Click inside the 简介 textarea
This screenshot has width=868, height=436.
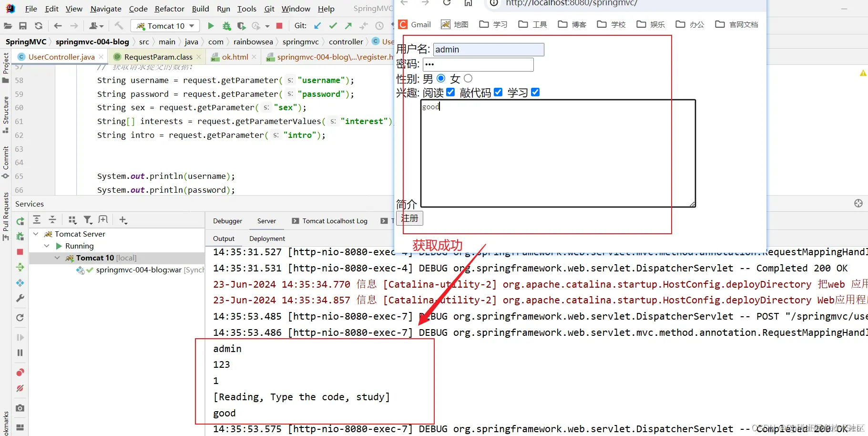558,154
